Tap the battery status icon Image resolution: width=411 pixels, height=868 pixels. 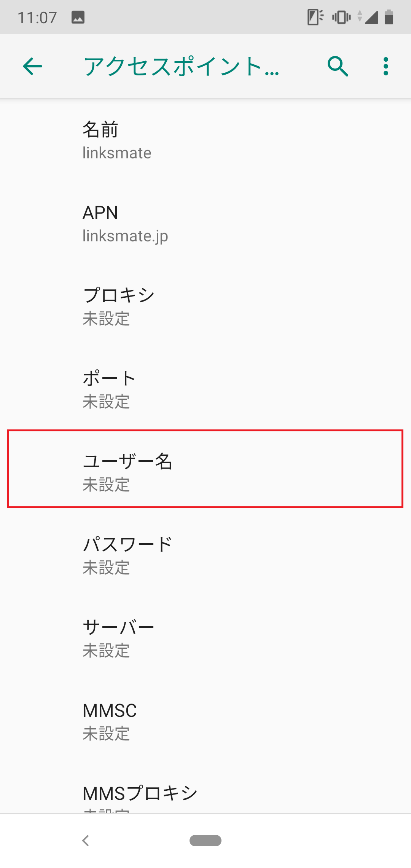tap(388, 17)
